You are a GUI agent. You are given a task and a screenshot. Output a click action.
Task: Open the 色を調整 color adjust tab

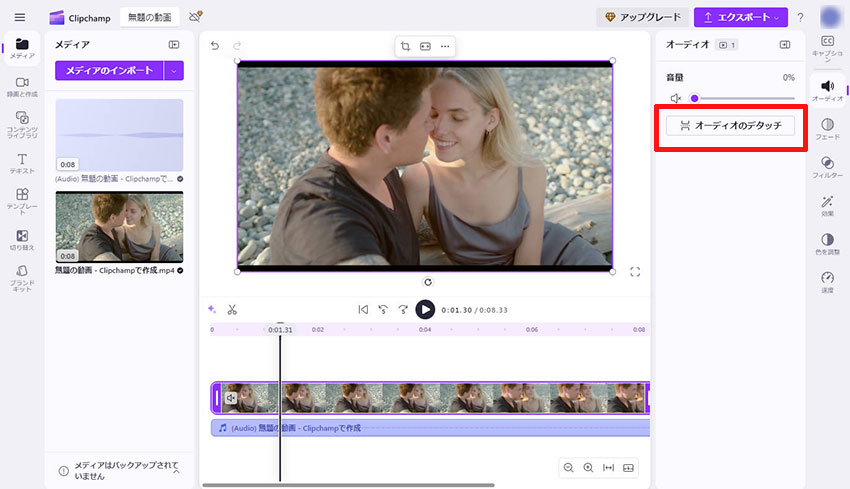(x=827, y=244)
